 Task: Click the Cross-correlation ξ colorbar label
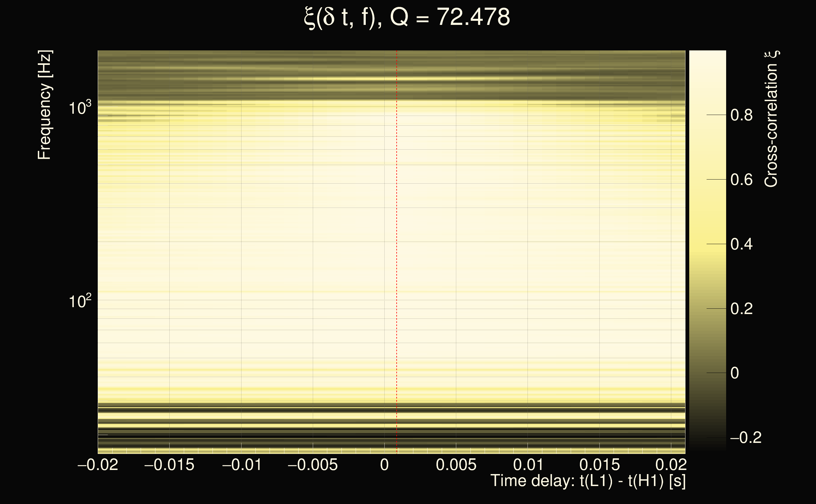771,119
